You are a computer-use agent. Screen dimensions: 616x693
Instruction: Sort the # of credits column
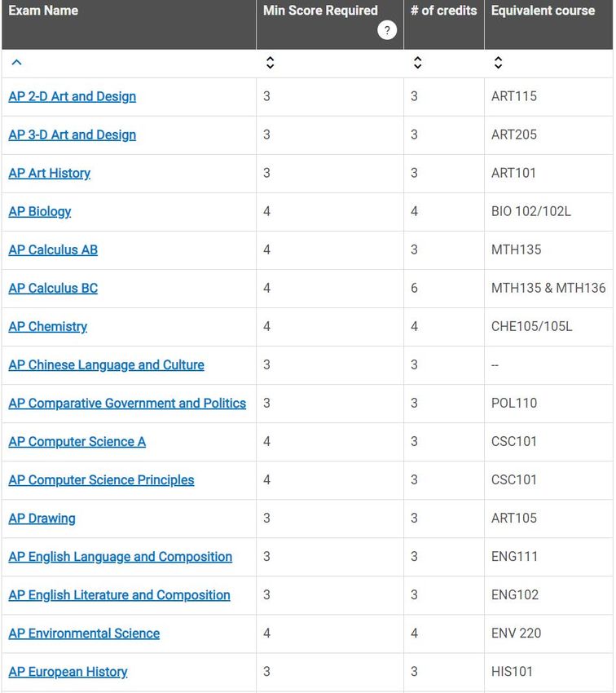(x=417, y=63)
